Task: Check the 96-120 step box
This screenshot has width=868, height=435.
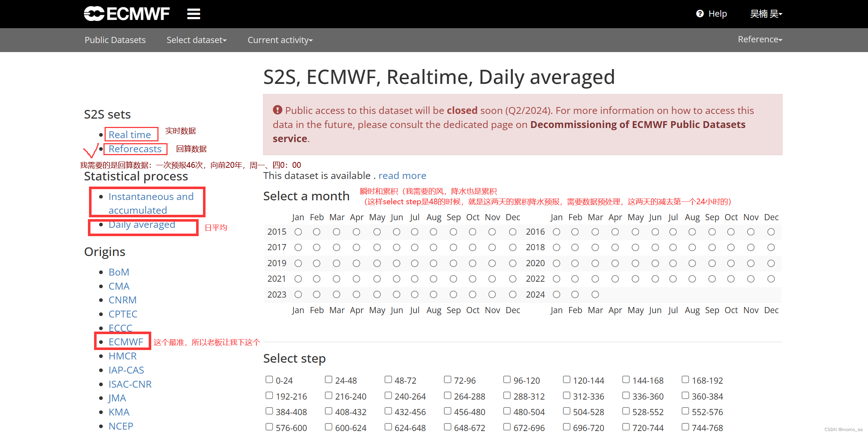Action: point(507,379)
